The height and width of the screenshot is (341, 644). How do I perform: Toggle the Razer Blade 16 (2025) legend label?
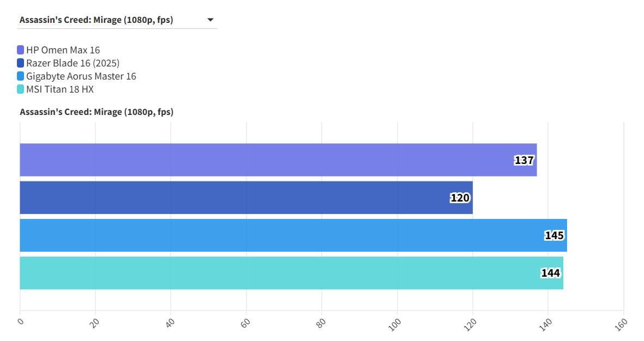pos(73,63)
